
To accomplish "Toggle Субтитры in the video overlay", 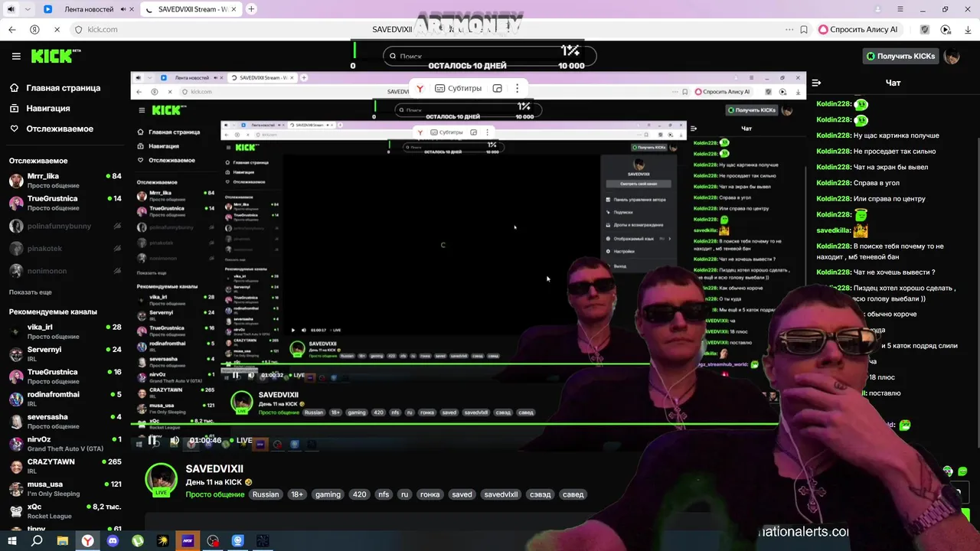I will click(458, 89).
